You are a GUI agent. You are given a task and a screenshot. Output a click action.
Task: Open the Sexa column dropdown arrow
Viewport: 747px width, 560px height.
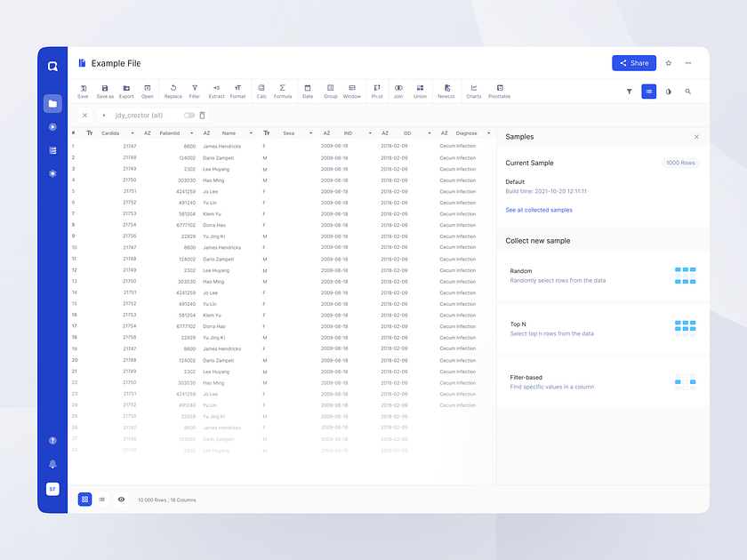309,132
